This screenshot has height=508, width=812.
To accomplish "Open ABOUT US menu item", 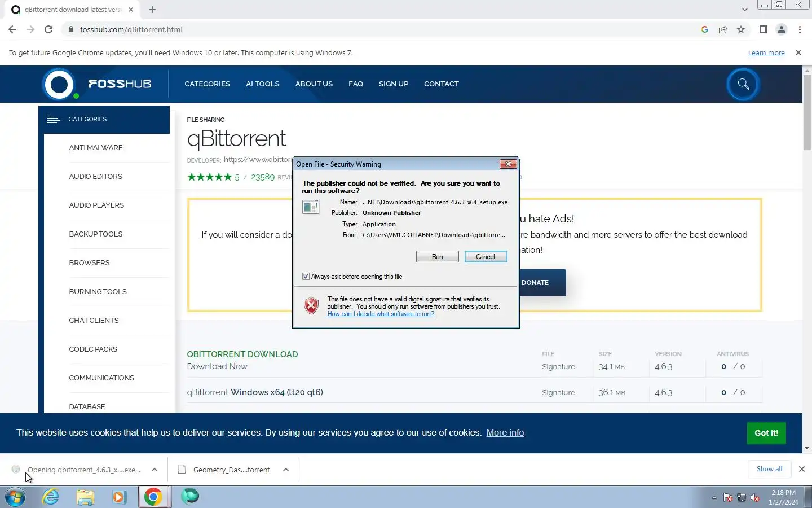I will coord(314,84).
